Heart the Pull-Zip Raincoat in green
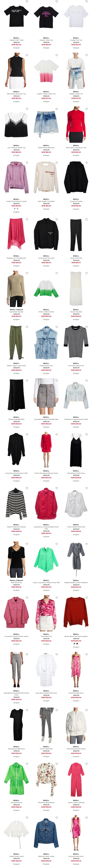This screenshot has height=868, width=90. [x=27, y=764]
